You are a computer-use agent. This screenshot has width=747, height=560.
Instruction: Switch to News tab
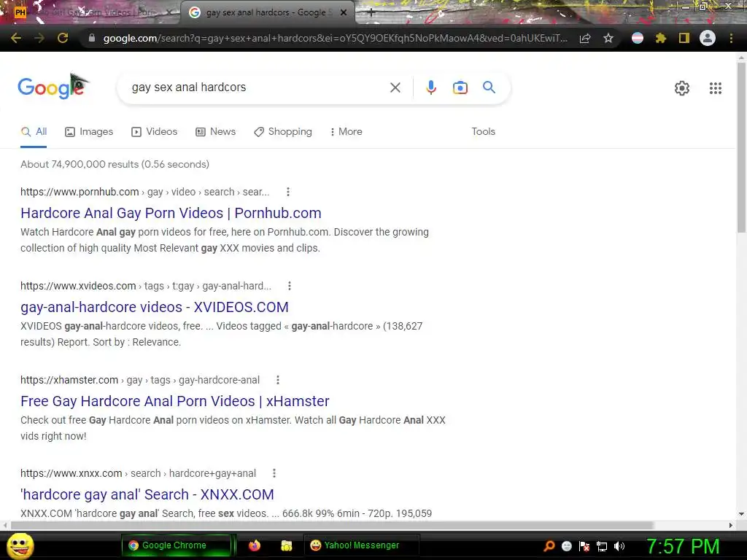[216, 132]
